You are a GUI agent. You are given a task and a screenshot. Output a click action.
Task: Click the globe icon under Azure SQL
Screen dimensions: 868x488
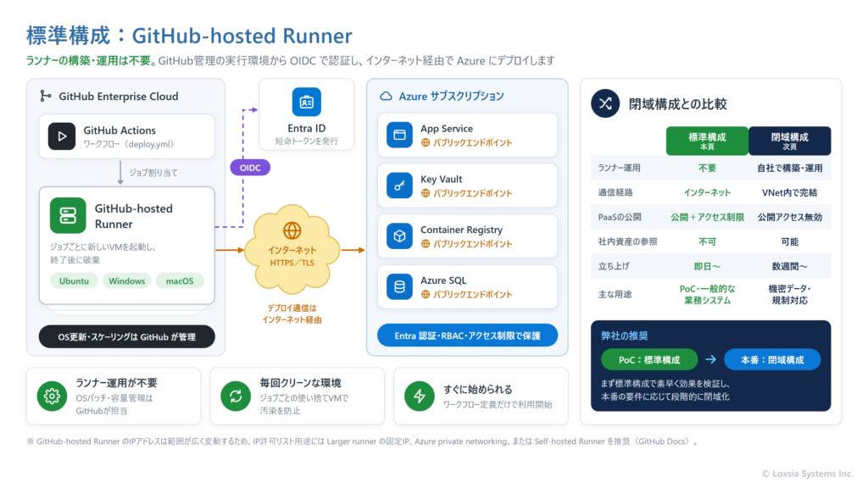(x=426, y=294)
